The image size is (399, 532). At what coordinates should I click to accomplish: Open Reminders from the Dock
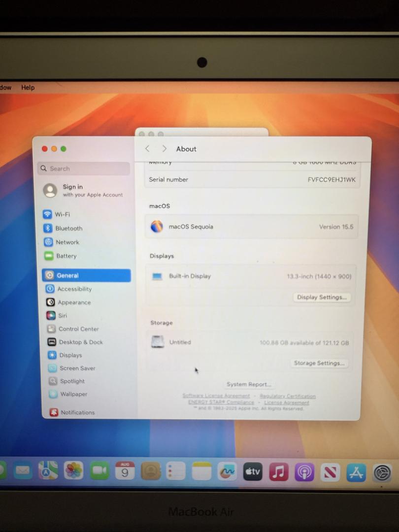[x=176, y=471]
